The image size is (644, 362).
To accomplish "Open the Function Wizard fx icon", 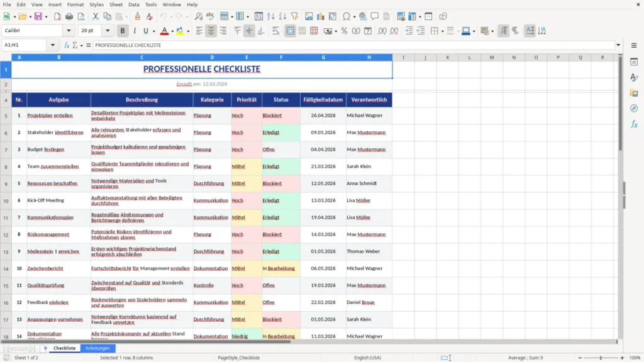I will (x=67, y=45).
